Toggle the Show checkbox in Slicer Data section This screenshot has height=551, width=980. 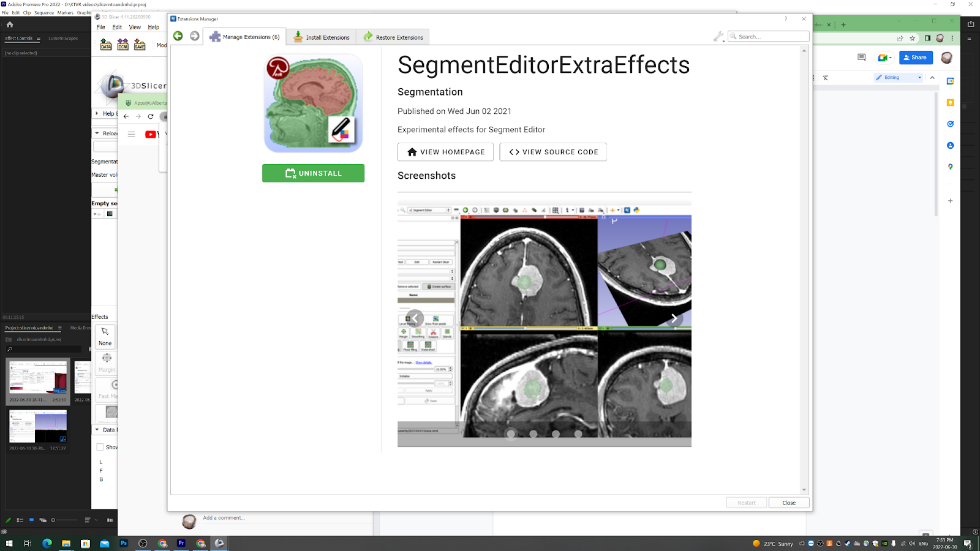pos(100,447)
